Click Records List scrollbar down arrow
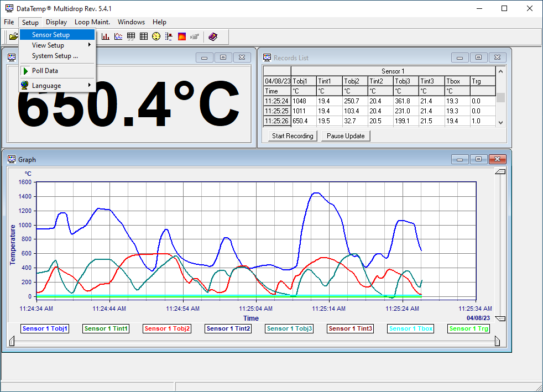The image size is (543, 392). pyautogui.click(x=500, y=122)
